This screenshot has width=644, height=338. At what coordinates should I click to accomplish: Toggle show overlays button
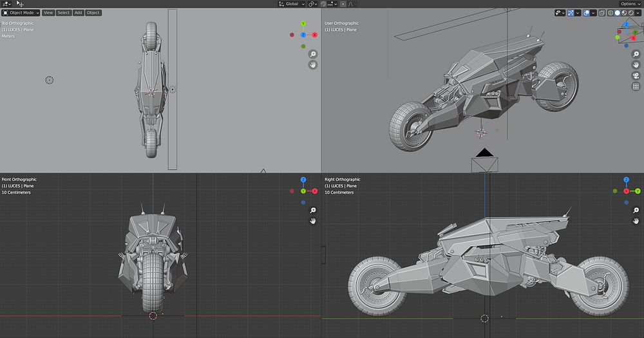(x=587, y=13)
